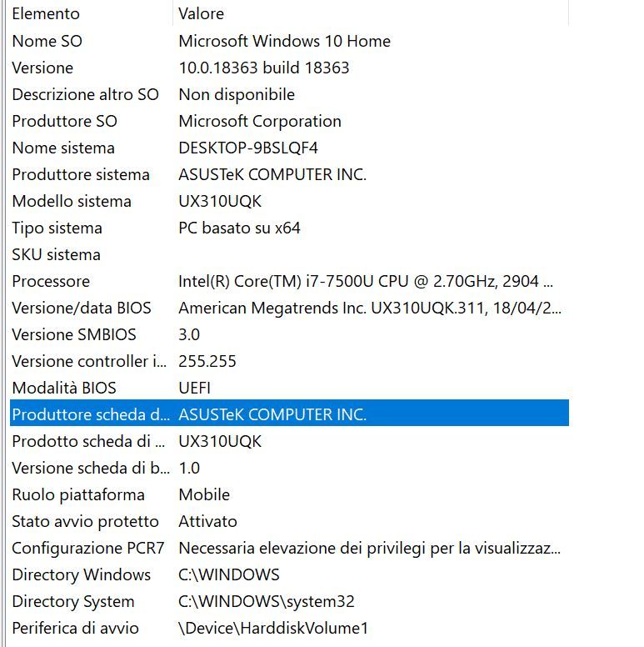Select the Directory System row label

pyautogui.click(x=73, y=602)
